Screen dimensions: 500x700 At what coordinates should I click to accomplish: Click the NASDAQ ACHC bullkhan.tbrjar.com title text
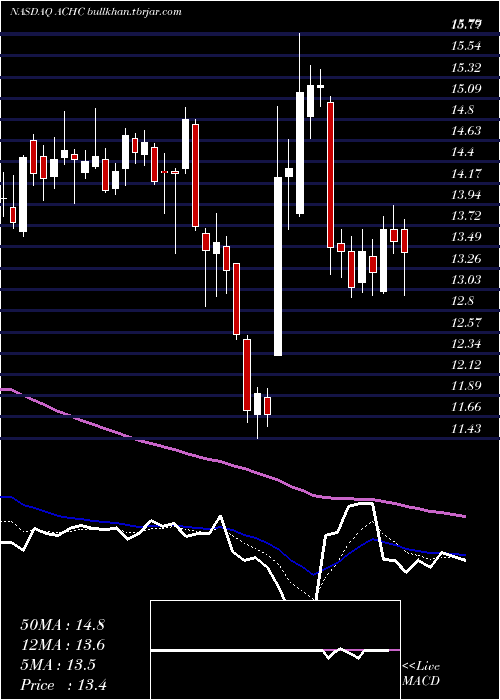[x=96, y=12]
